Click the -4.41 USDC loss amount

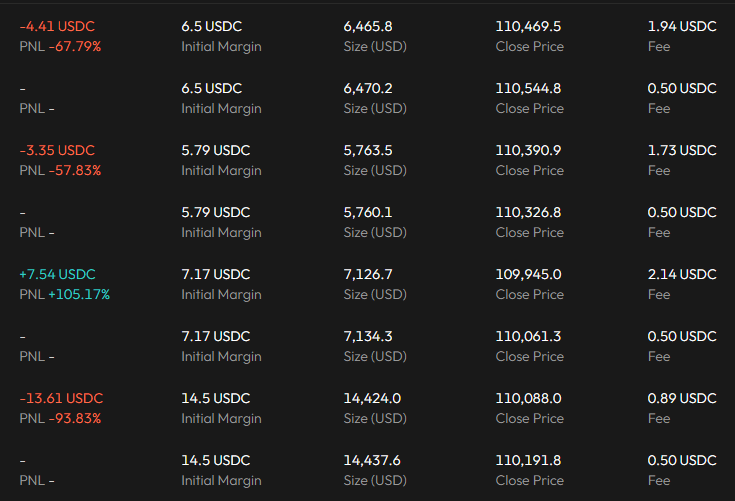(57, 26)
